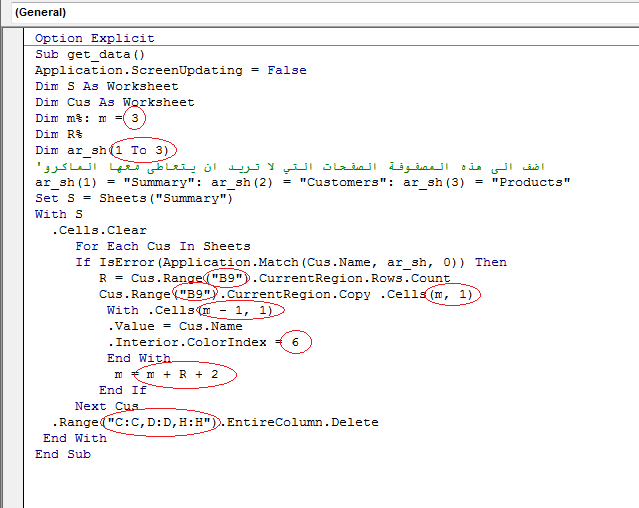
Task: Click the 'Sub get_data()' declaration line
Action: tap(90, 54)
